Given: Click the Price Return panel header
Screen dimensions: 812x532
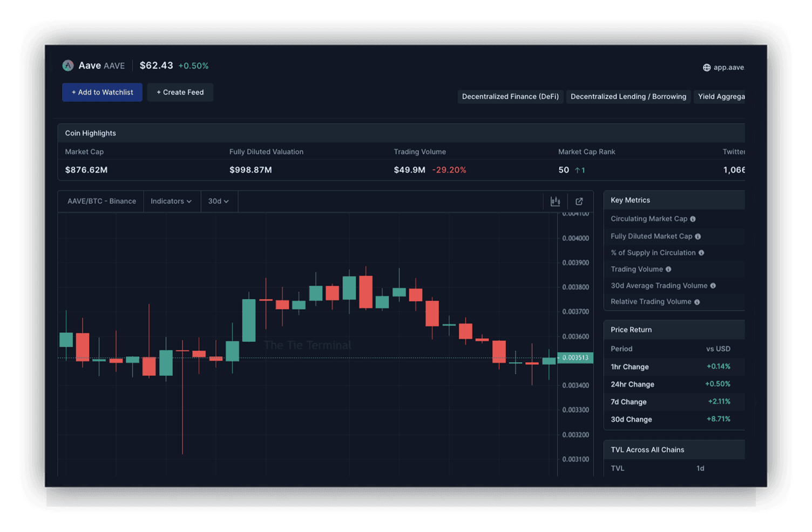Looking at the screenshot, I should [674, 330].
